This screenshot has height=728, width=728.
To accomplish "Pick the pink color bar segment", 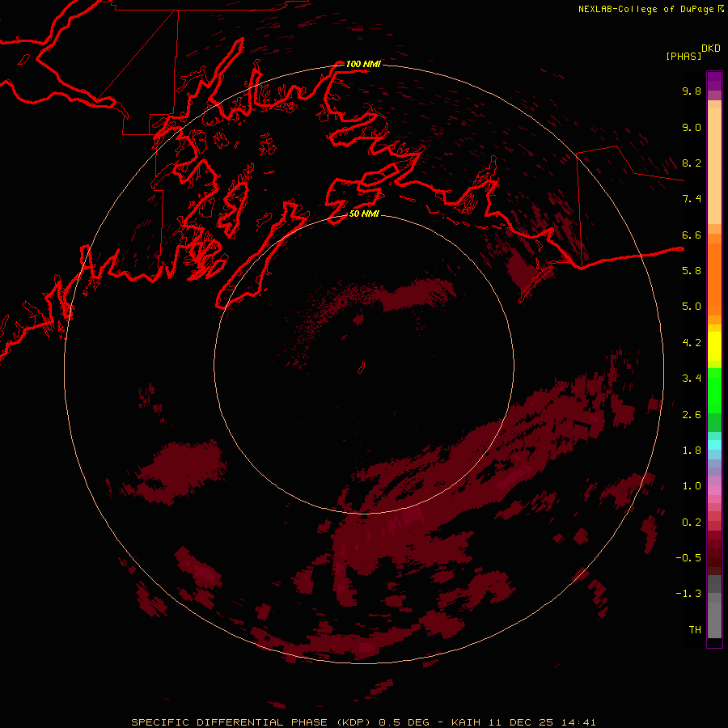I will point(714,490).
